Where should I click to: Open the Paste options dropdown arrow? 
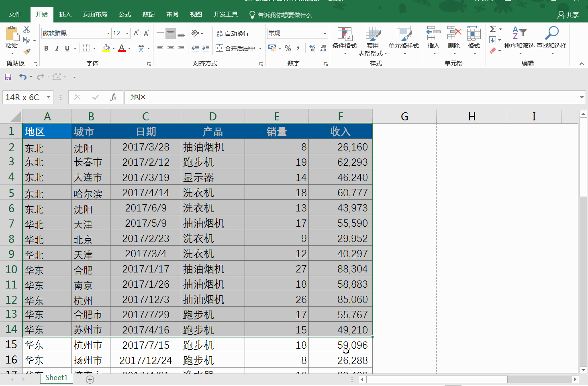click(12, 54)
